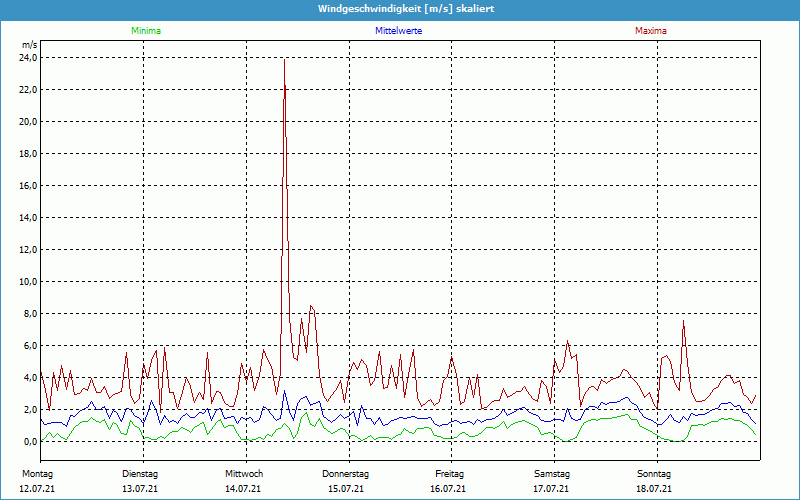Click the red Maxima legend label
800x500 pixels.
(x=651, y=31)
